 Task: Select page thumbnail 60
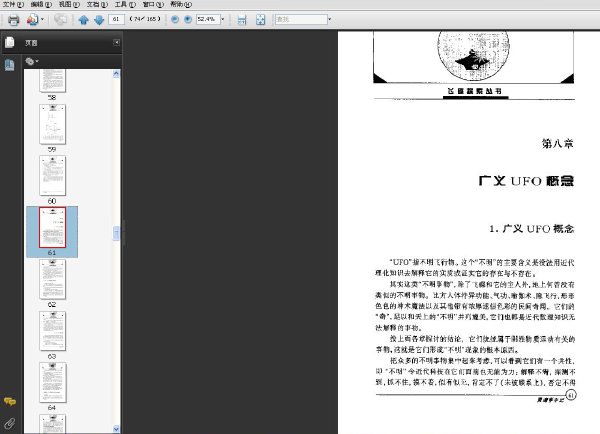[x=52, y=176]
